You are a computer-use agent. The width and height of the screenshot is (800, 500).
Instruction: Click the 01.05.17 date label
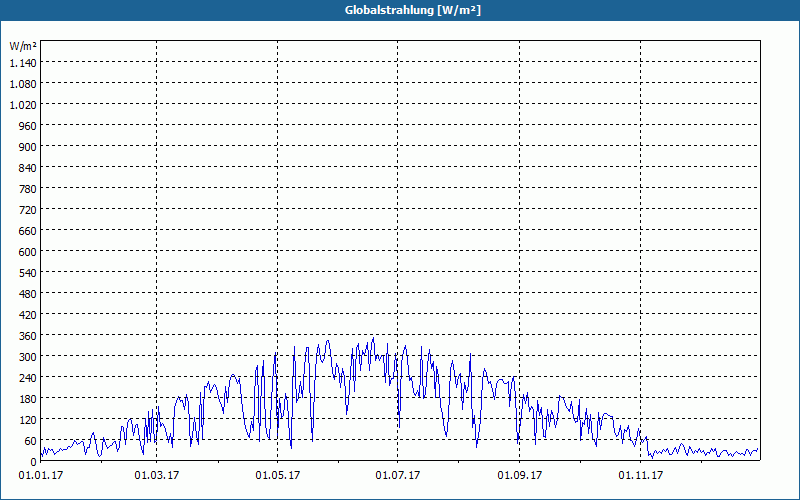coord(278,476)
